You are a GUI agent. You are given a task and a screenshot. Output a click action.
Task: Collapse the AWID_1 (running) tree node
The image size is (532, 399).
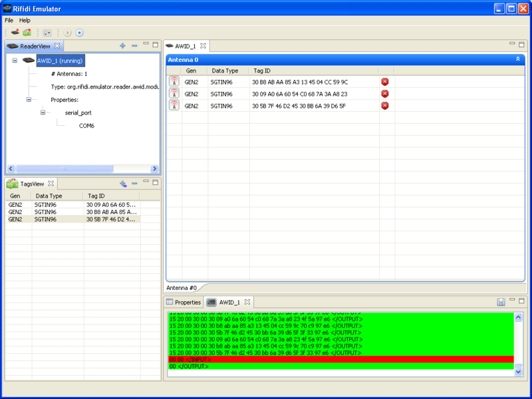coord(15,61)
